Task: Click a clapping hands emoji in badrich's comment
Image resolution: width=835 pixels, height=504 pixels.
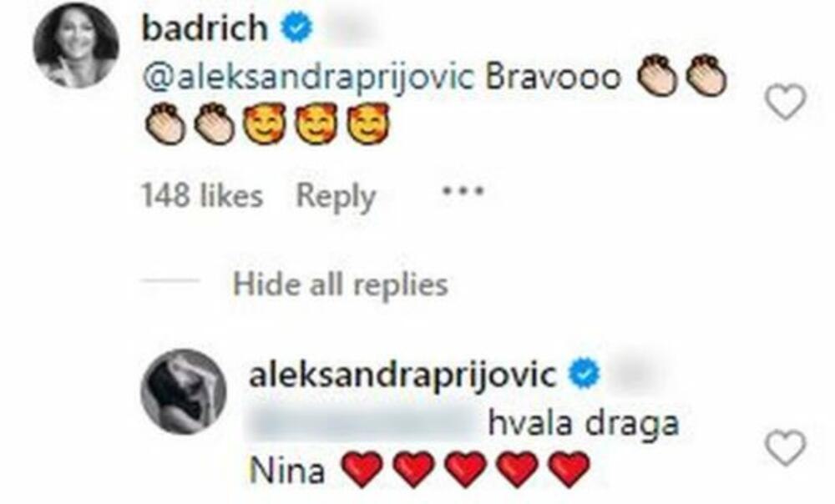Action: 658,76
